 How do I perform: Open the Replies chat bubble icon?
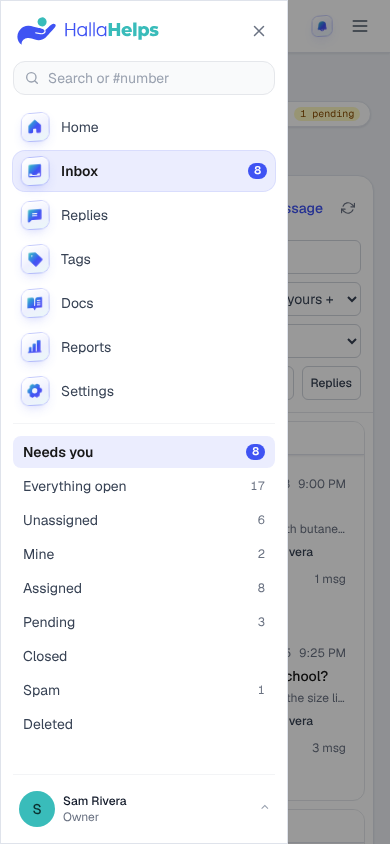tap(35, 215)
